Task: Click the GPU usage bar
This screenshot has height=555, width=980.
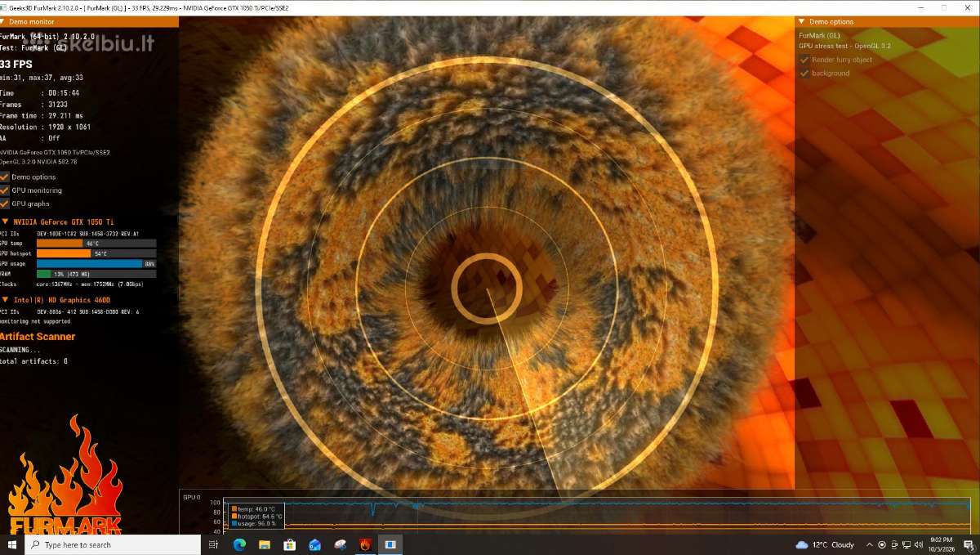Action: click(96, 263)
